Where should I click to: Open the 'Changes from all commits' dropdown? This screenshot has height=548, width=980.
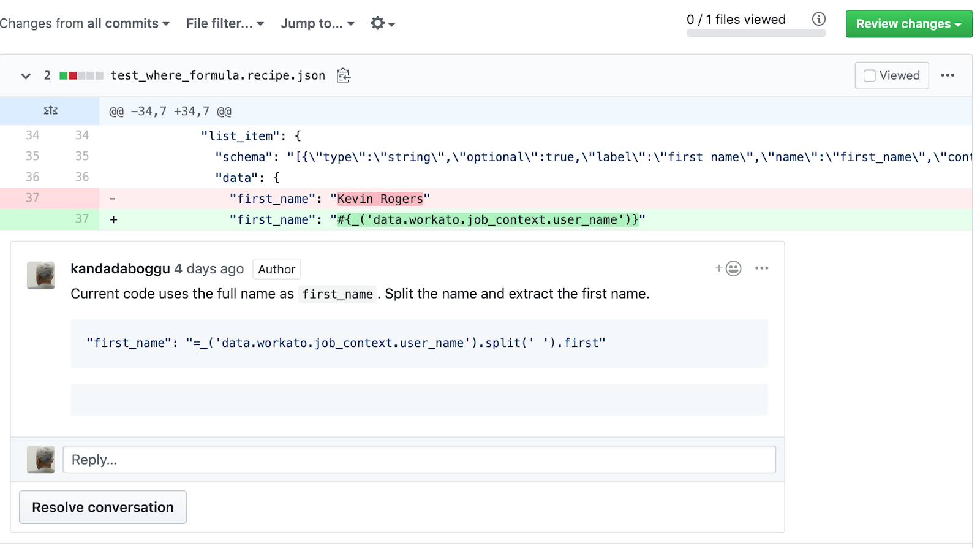pos(85,23)
